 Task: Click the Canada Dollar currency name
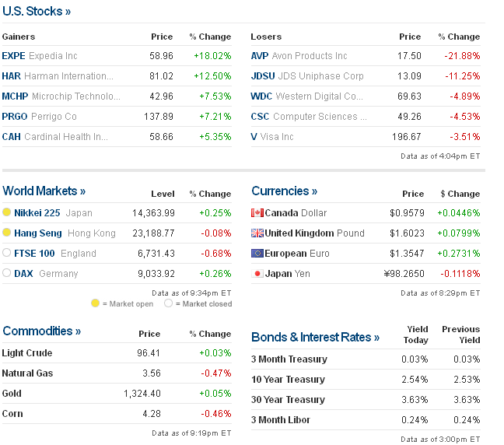click(x=296, y=213)
